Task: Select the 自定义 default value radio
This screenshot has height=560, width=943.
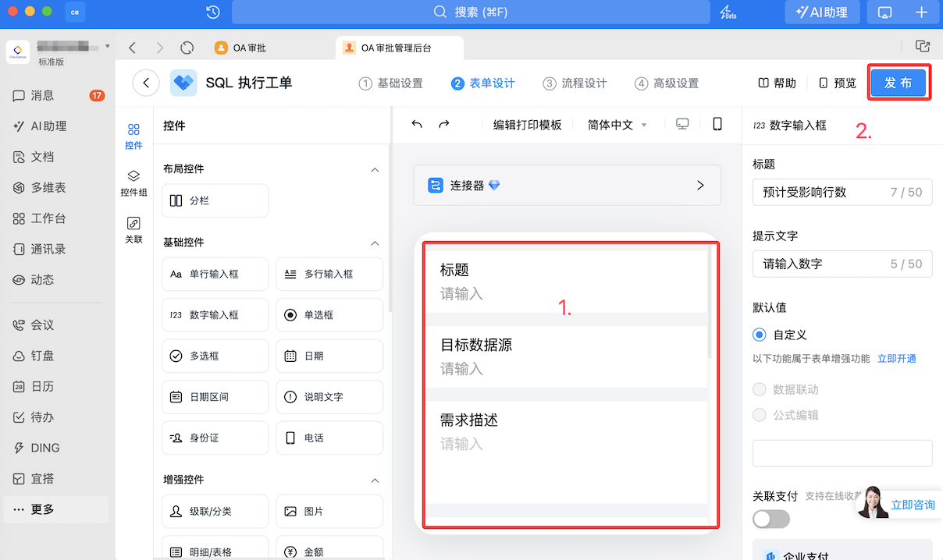Action: pyautogui.click(x=760, y=335)
